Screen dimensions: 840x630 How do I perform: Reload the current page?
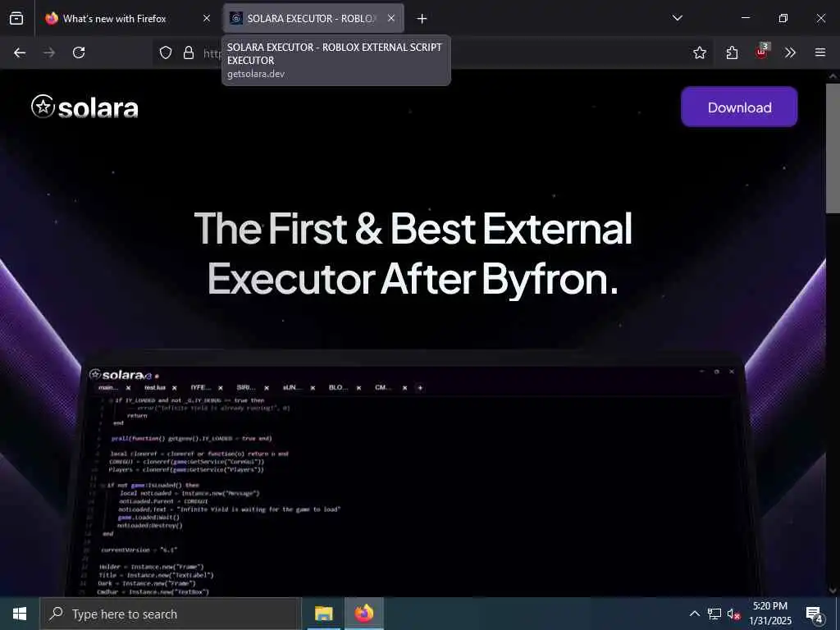79,52
